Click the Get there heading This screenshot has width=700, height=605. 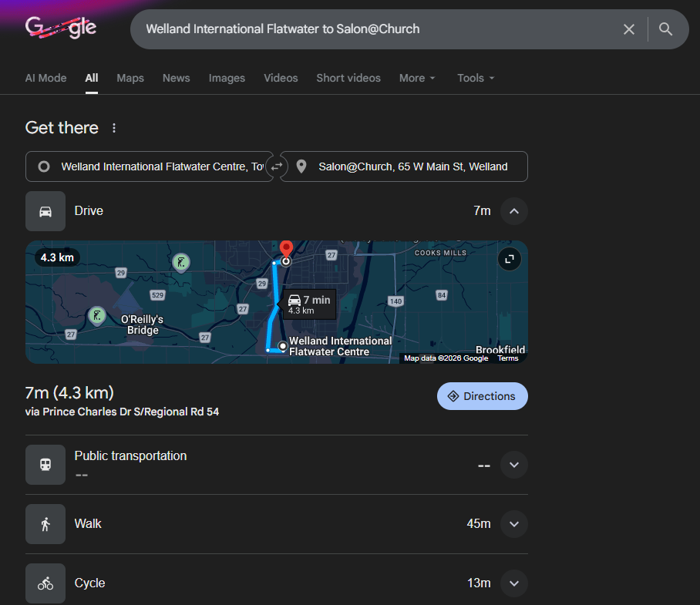(62, 128)
